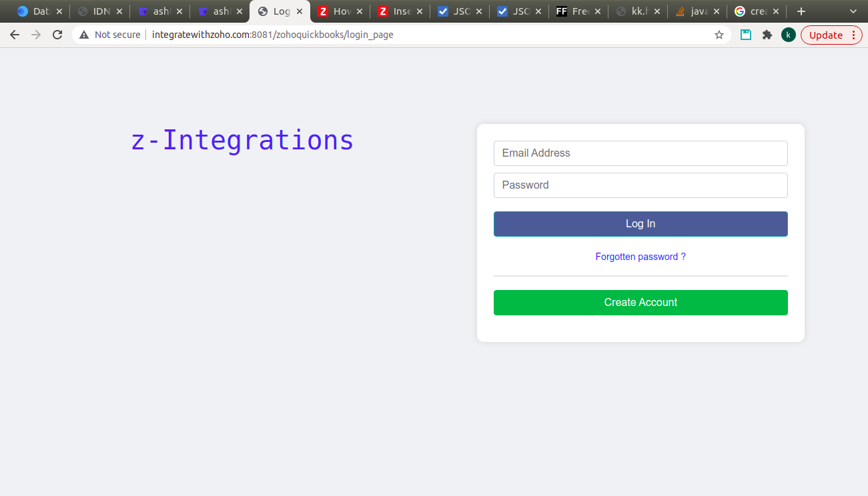Image resolution: width=868 pixels, height=496 pixels.
Task: Close the first 'Dat' tab
Action: tap(59, 11)
